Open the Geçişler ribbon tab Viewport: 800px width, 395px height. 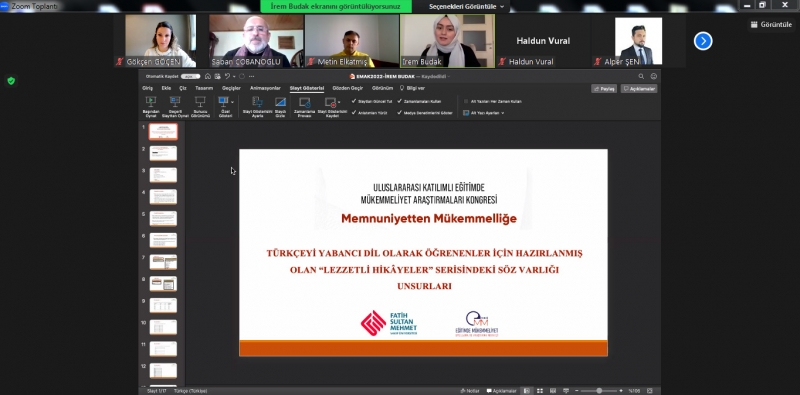[x=231, y=88]
